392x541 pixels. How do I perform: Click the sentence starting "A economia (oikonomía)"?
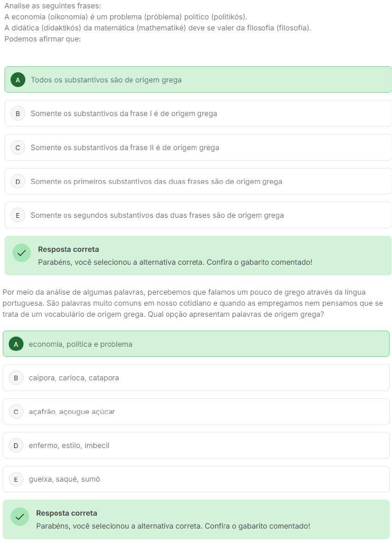tap(126, 17)
